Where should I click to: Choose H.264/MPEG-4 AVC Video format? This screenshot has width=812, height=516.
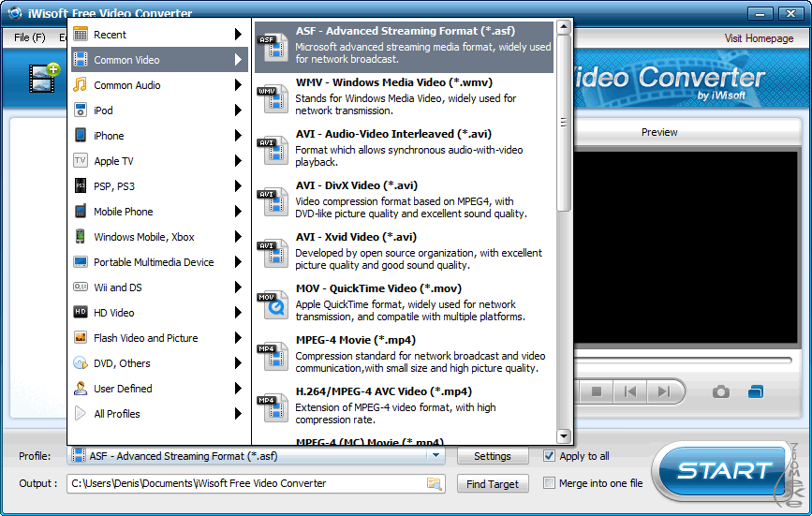tap(404, 407)
